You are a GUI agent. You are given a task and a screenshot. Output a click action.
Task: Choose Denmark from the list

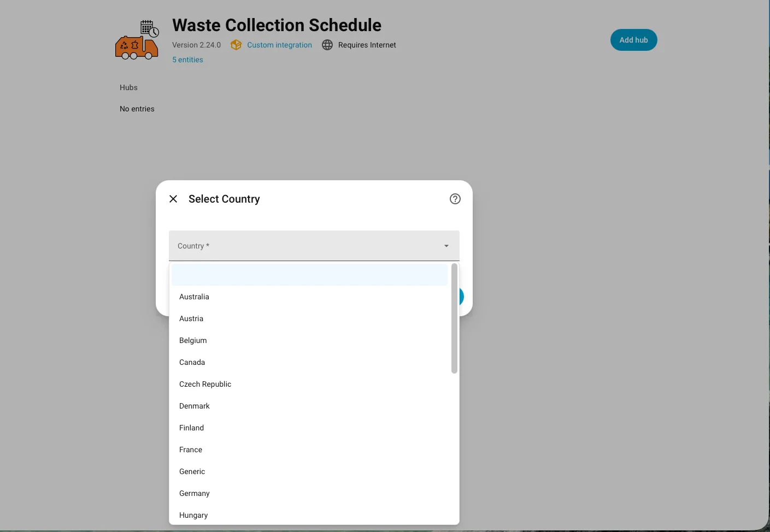(x=309, y=406)
